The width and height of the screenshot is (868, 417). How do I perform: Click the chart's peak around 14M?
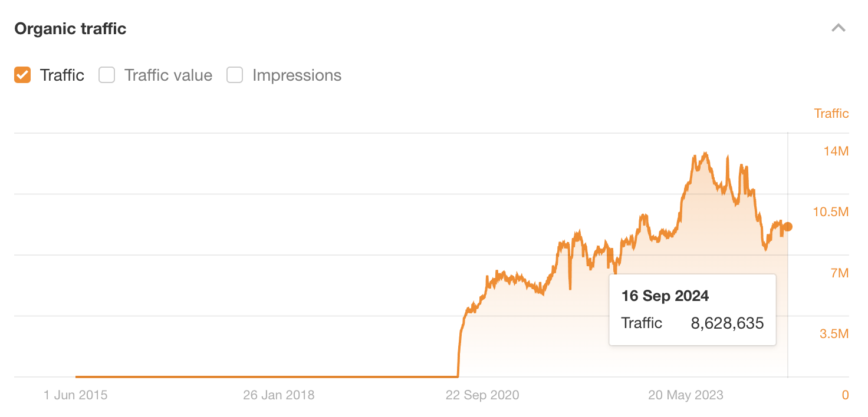coord(705,153)
